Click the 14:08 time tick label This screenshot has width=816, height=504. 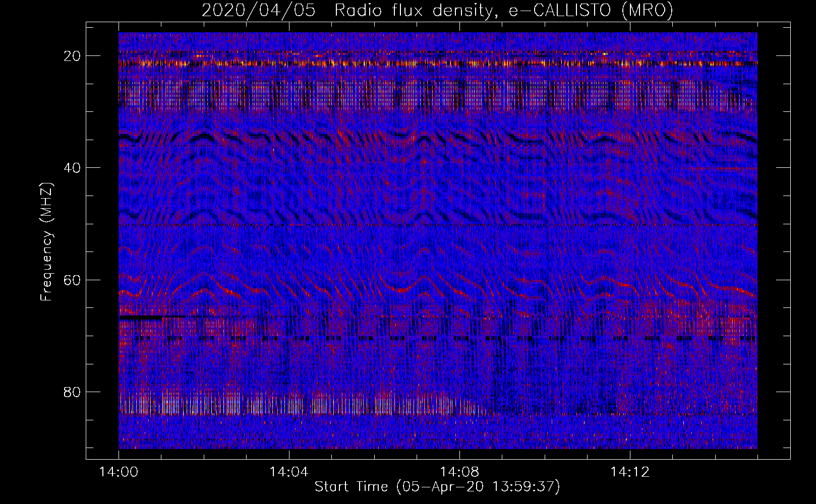459,472
